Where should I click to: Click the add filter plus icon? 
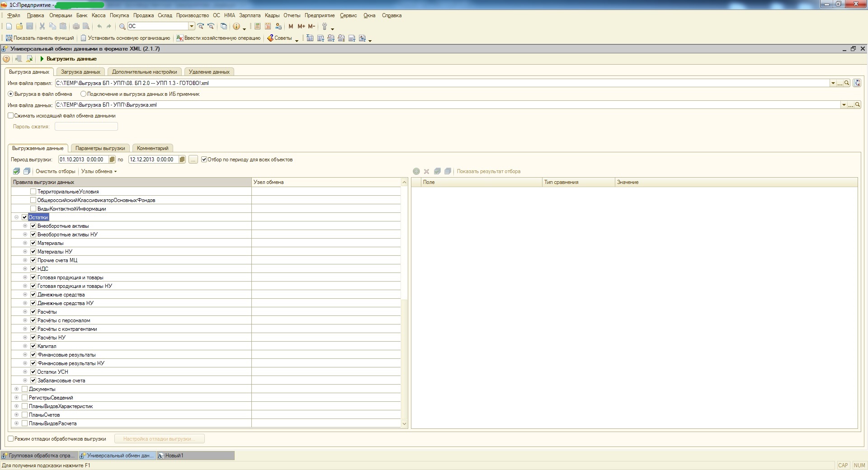[x=416, y=171]
